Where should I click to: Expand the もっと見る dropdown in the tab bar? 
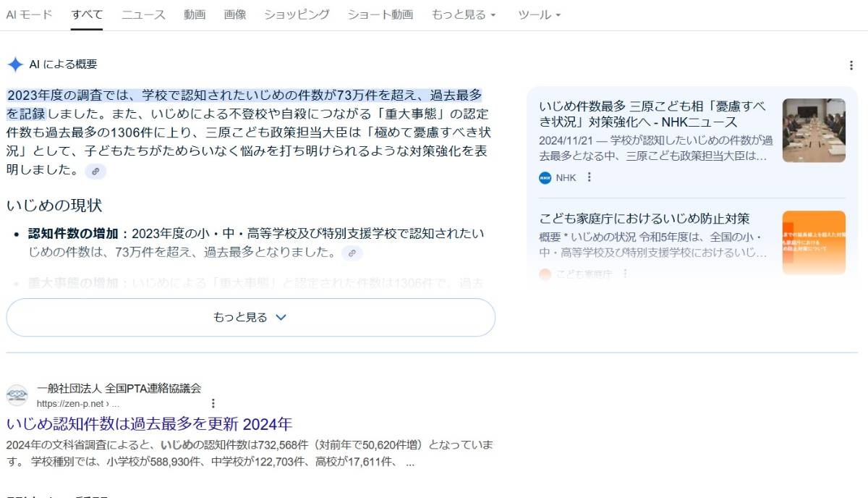click(464, 14)
